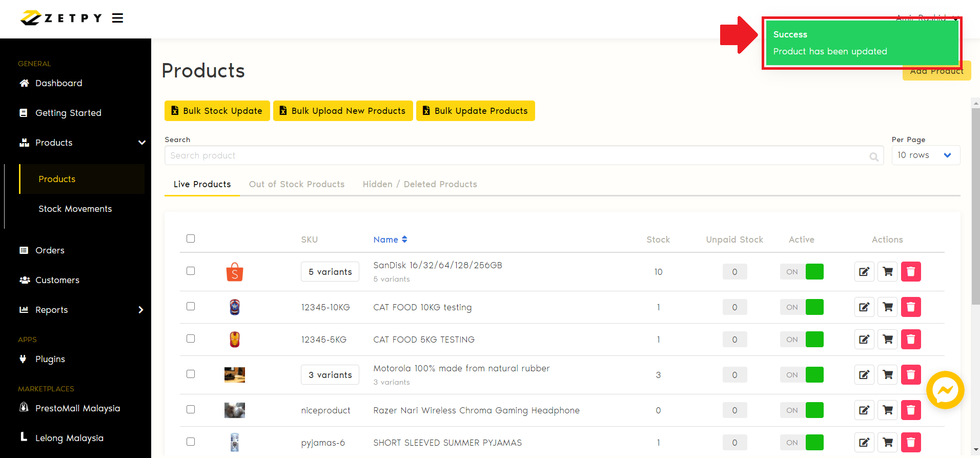Open the Per Page rows dropdown

point(925,155)
